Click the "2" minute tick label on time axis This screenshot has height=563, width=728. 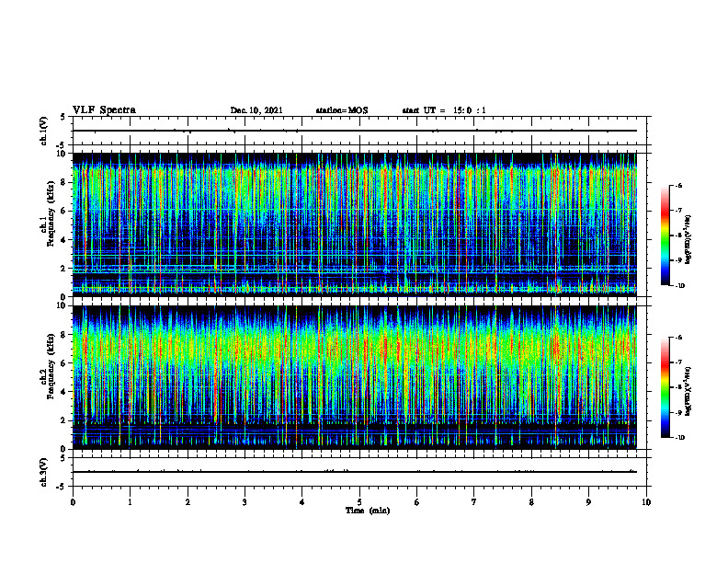188,502
